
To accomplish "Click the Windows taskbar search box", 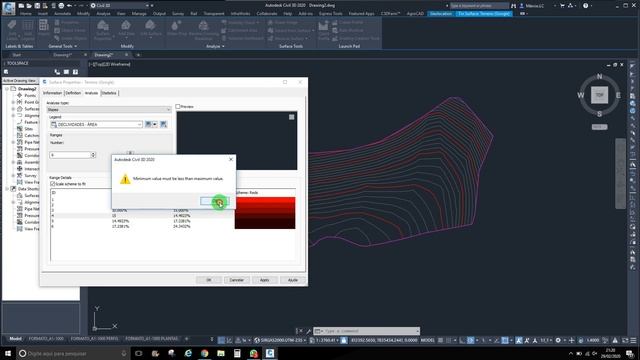I will coord(73,353).
